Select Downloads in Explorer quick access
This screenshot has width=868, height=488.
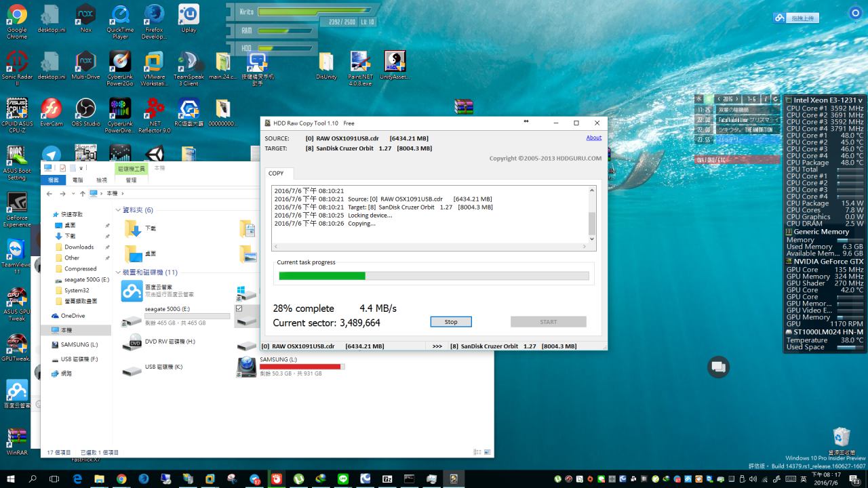[79, 247]
